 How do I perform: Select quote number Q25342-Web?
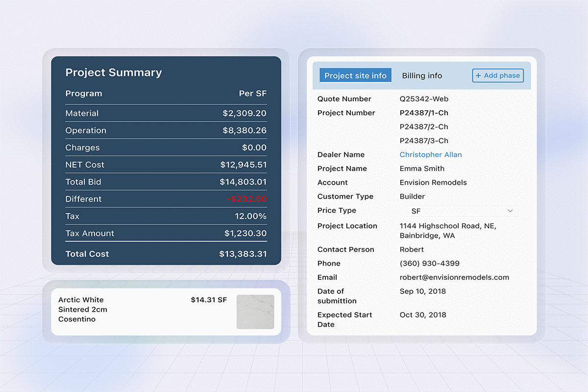click(424, 99)
